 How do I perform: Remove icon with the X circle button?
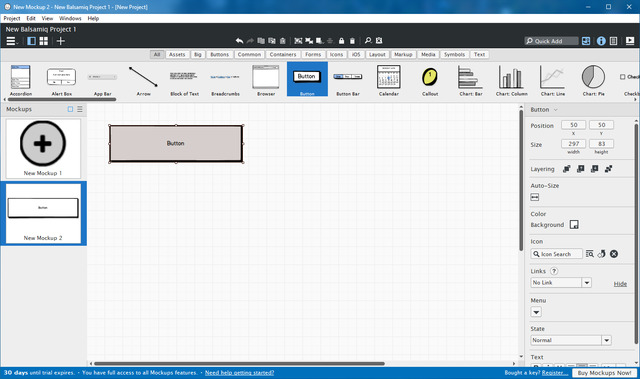tap(613, 254)
